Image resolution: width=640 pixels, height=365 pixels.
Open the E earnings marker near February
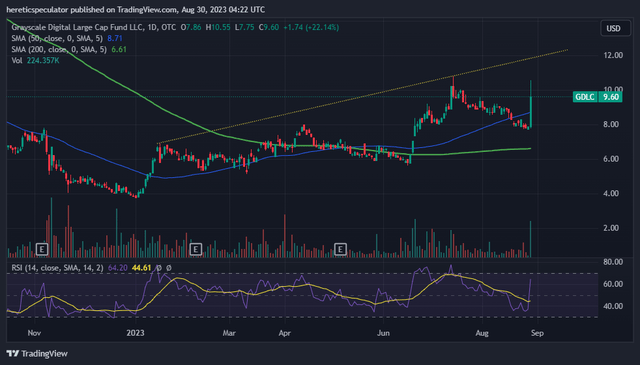pyautogui.click(x=196, y=249)
